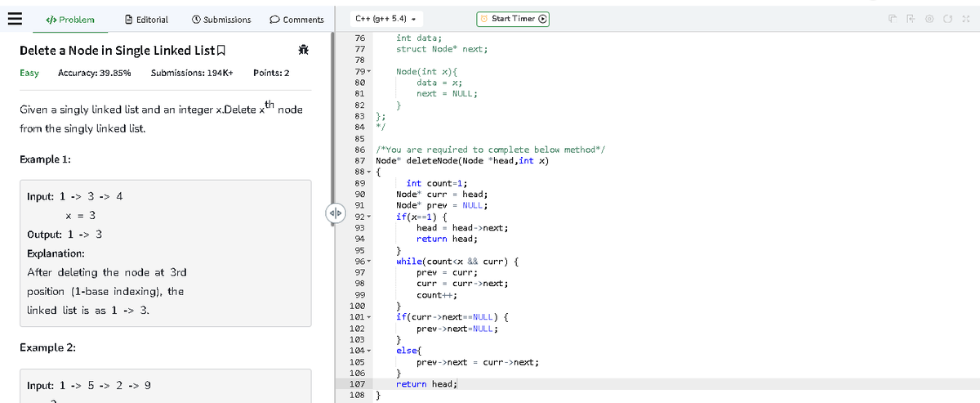
Task: Reset code with the refresh icon
Action: point(947,19)
